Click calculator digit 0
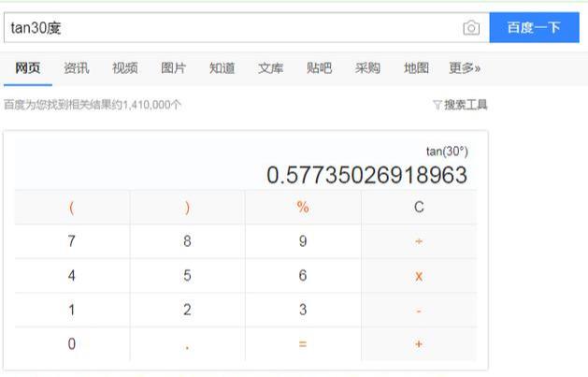 coord(72,344)
